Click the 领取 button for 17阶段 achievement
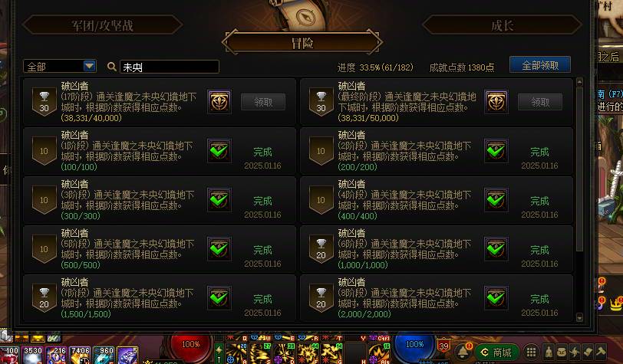623x364 pixels. coord(263,103)
